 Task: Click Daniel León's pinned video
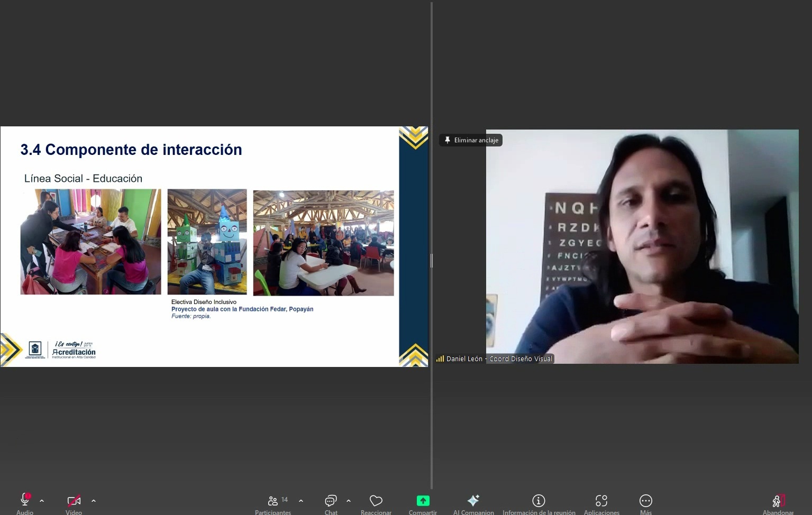[x=642, y=246]
